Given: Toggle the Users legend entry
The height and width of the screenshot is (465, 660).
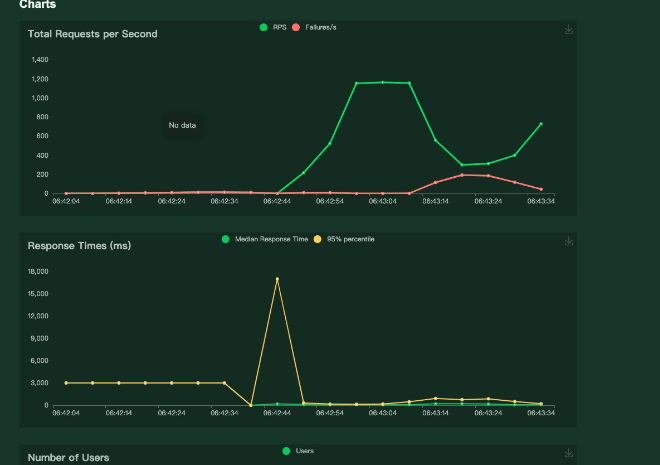Looking at the screenshot, I should [x=298, y=451].
